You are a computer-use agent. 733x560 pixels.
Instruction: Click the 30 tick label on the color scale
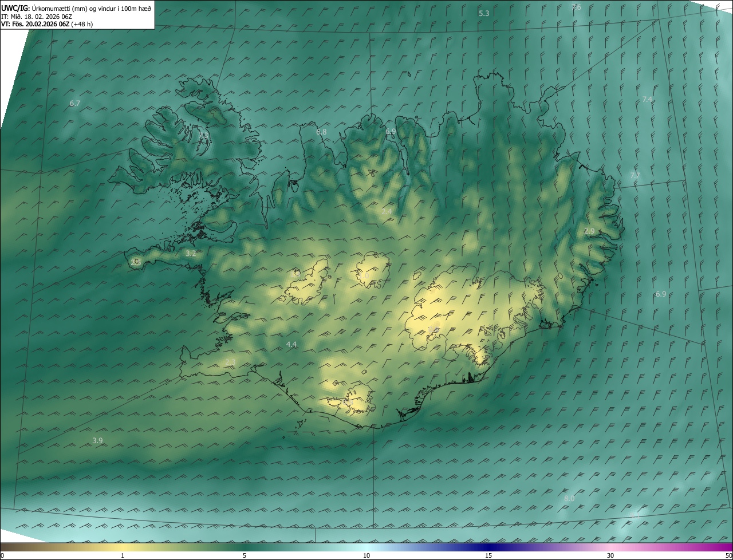610,556
